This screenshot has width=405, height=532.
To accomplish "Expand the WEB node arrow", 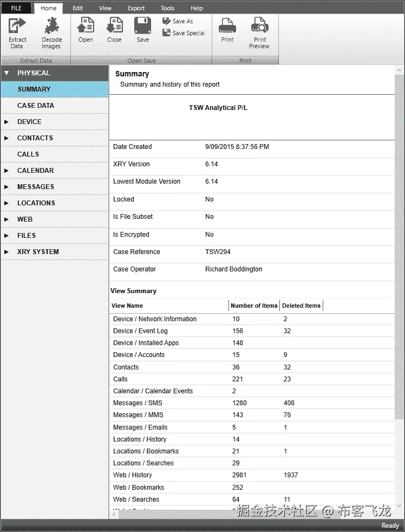I will click(6, 219).
